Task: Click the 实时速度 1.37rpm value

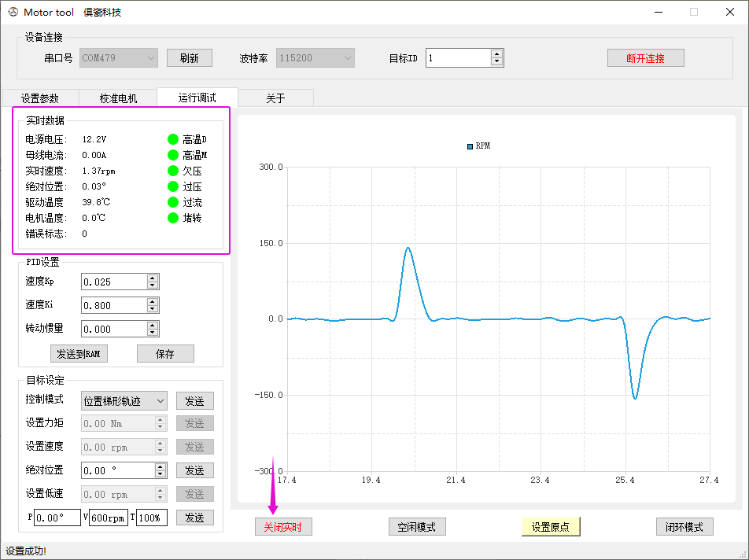Action: click(x=98, y=171)
